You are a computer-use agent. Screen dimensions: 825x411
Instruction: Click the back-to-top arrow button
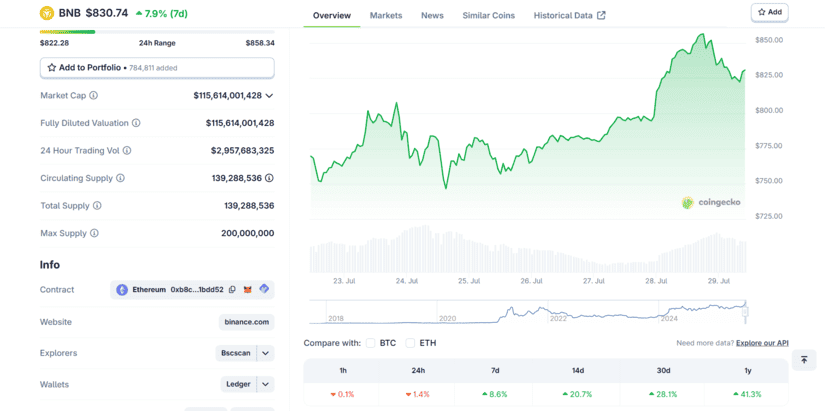click(x=804, y=360)
